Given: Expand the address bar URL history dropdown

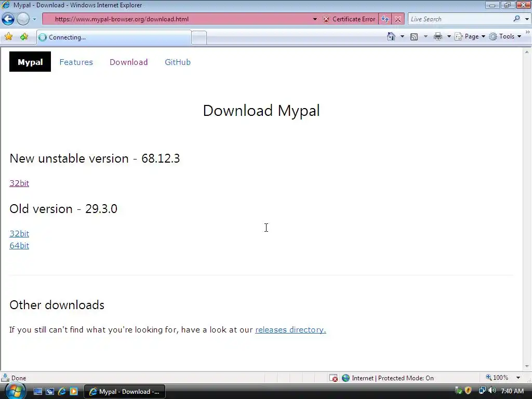Looking at the screenshot, I should pyautogui.click(x=315, y=19).
